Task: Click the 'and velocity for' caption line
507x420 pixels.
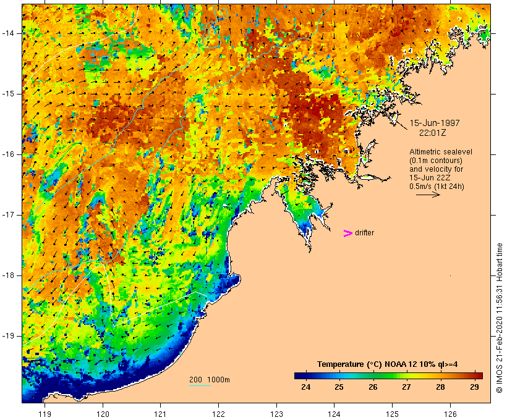Action: point(436,169)
